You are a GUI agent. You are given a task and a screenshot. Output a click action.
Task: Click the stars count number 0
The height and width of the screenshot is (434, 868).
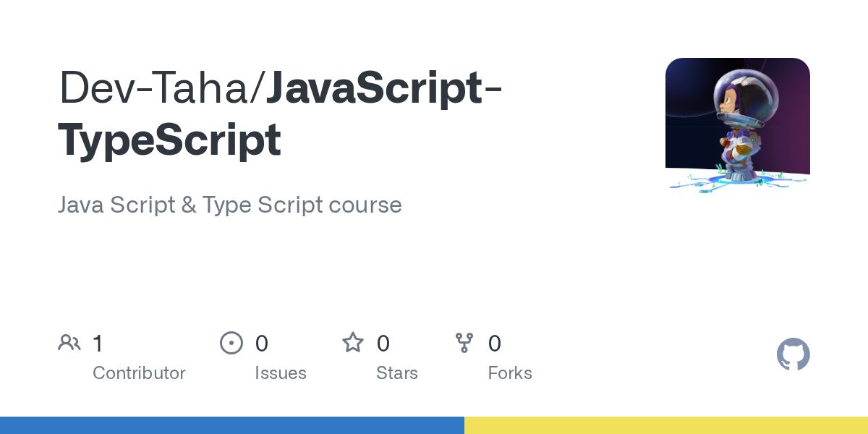383,344
